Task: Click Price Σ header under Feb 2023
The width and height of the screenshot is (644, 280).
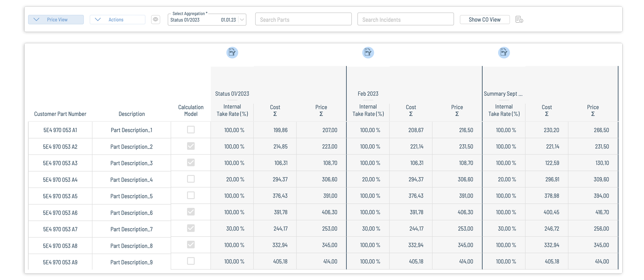Action: (457, 110)
